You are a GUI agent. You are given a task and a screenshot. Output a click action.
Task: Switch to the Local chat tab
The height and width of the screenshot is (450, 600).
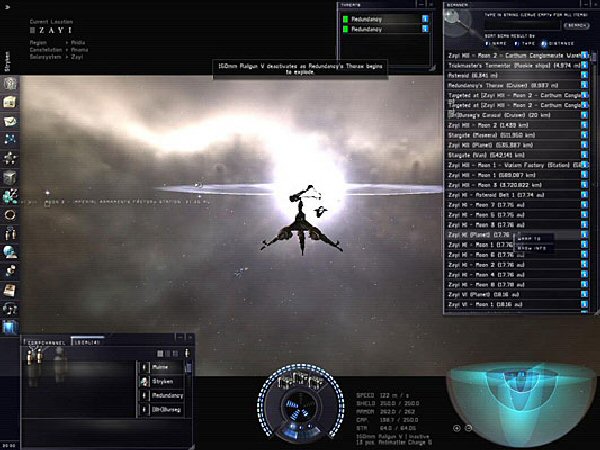(88, 342)
